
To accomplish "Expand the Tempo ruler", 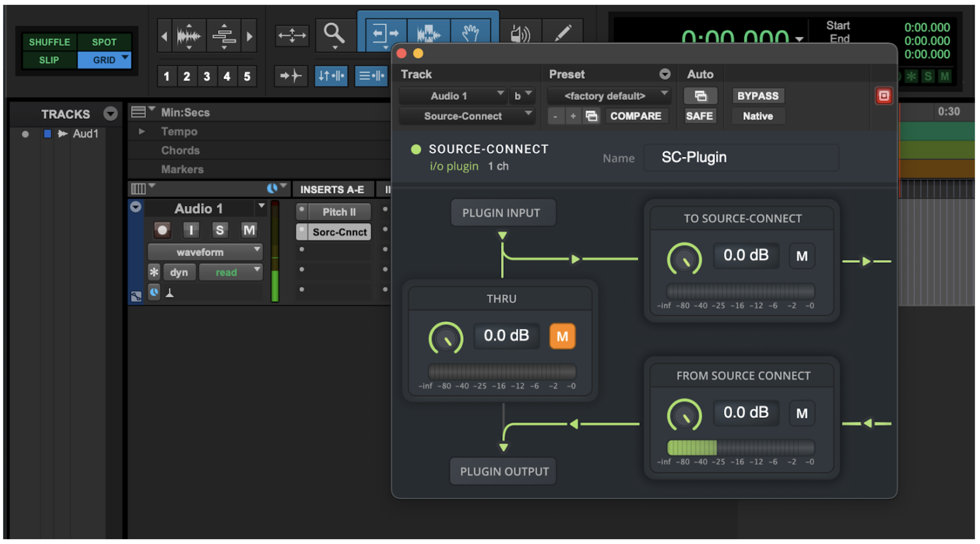I will 141,131.
